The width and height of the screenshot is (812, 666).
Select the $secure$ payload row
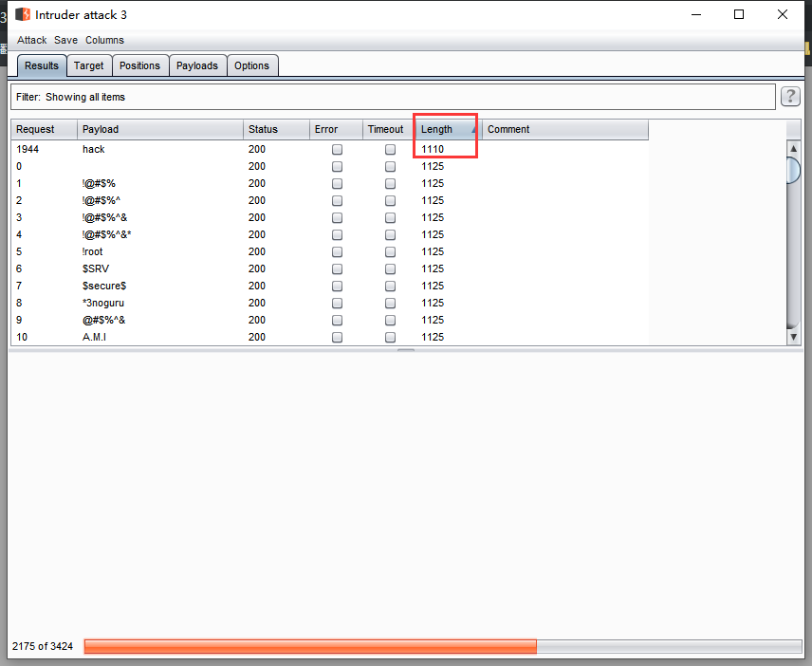pos(329,286)
